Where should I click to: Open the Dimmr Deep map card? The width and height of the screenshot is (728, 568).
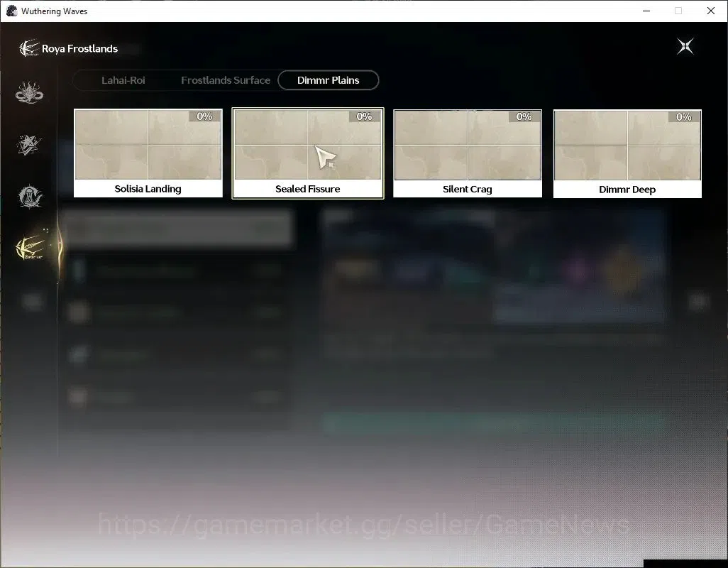(x=627, y=154)
